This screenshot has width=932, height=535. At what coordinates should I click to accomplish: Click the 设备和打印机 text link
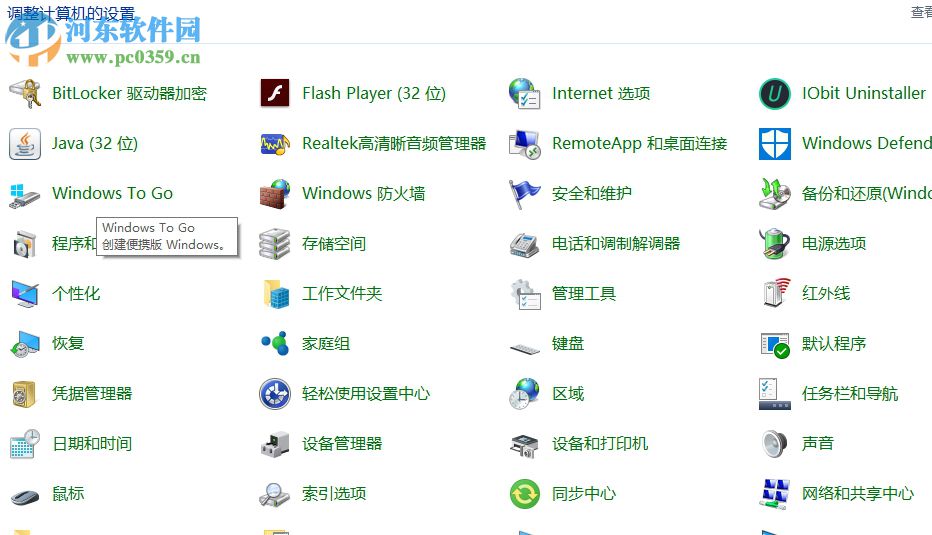coord(600,444)
